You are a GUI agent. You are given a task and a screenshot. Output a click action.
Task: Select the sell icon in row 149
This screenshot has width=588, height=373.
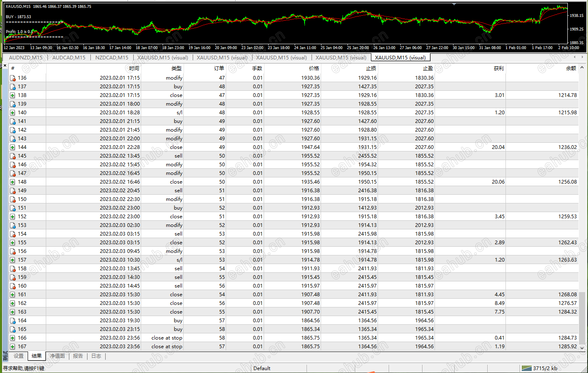[x=12, y=191]
